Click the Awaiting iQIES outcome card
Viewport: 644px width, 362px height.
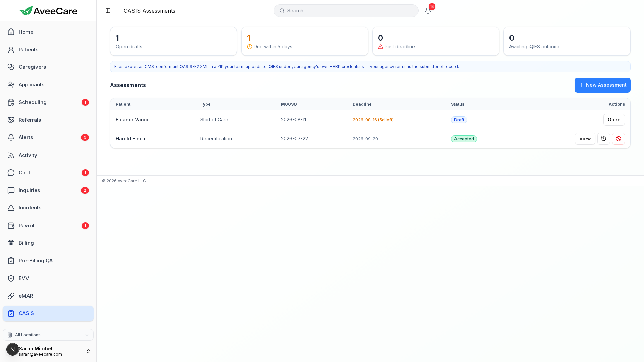tap(567, 41)
